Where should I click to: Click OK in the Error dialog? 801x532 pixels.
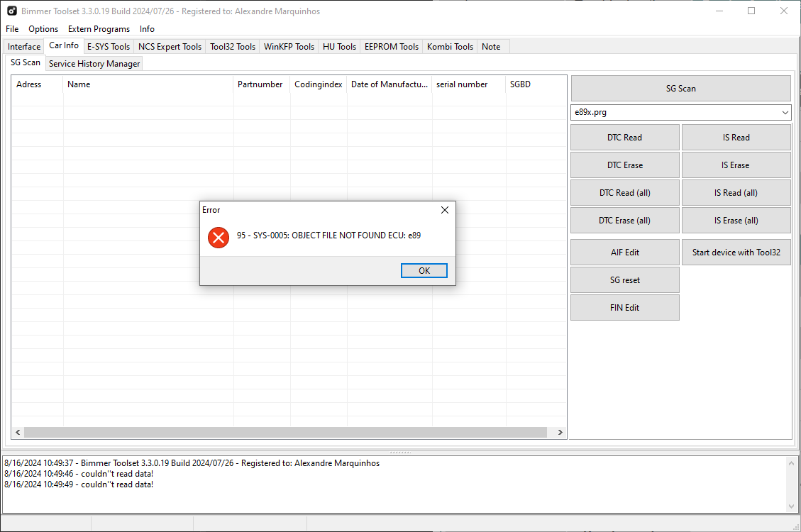424,270
